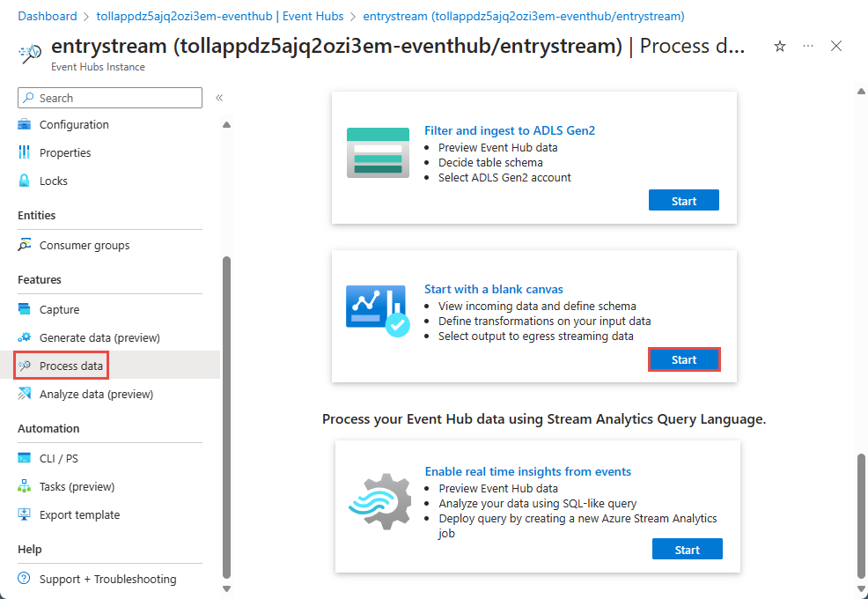
Task: Start Enable real time insights option
Action: click(687, 550)
